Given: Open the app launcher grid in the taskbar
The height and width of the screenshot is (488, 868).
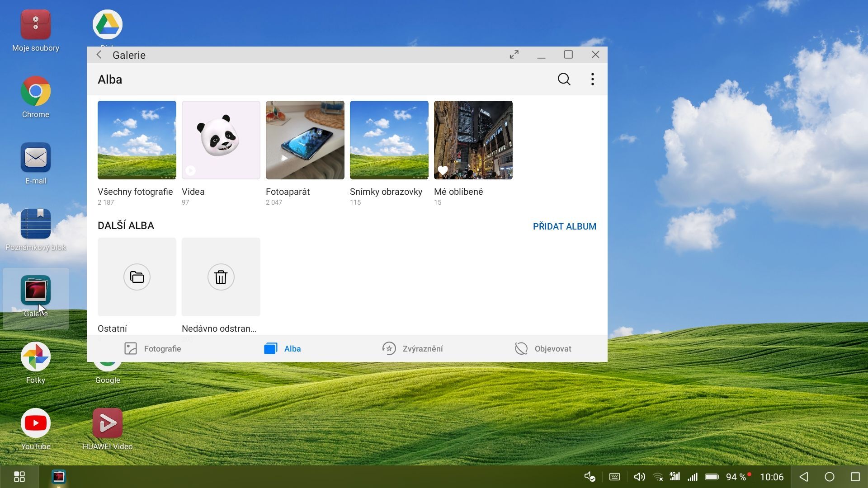Looking at the screenshot, I should pos(19,477).
